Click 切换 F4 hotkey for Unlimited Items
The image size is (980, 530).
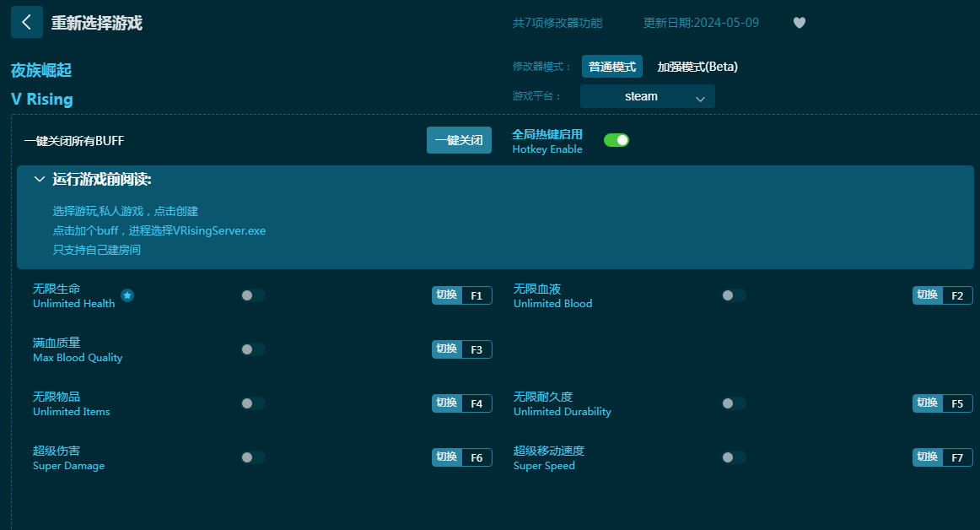462,403
